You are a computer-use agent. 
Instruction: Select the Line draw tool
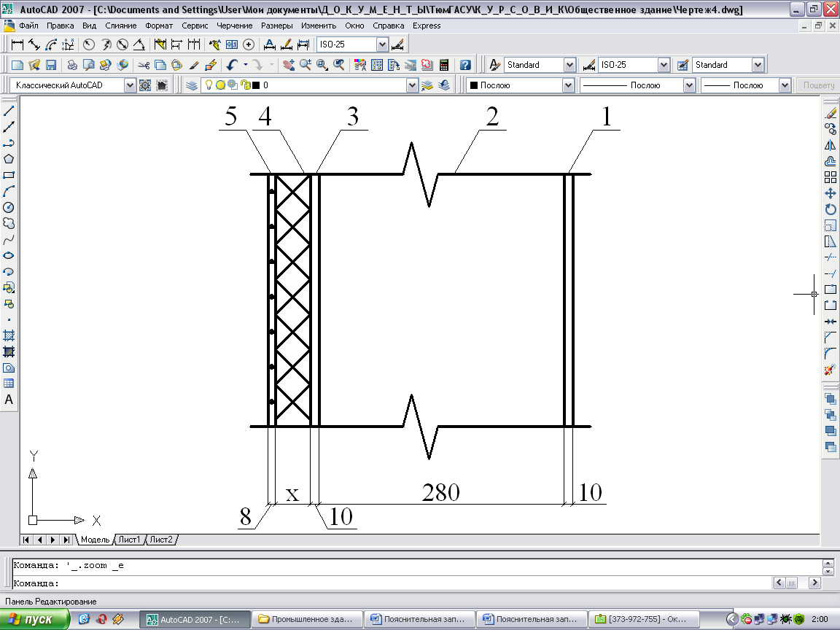tap(9, 112)
